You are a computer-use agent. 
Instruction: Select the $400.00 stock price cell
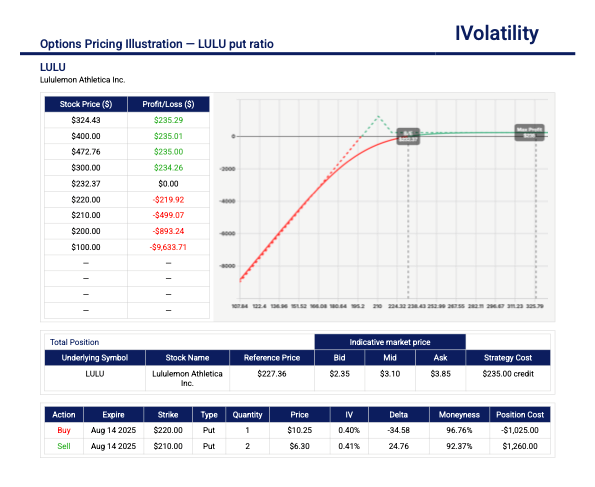coord(86,136)
